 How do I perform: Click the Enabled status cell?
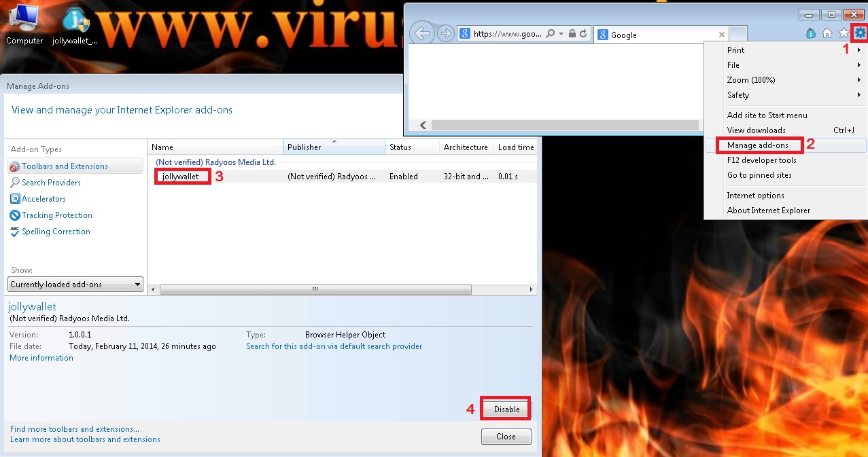pyautogui.click(x=404, y=177)
